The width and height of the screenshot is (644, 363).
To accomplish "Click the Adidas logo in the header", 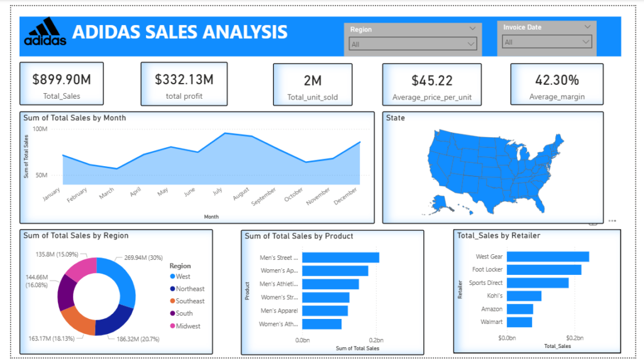I will pyautogui.click(x=45, y=31).
